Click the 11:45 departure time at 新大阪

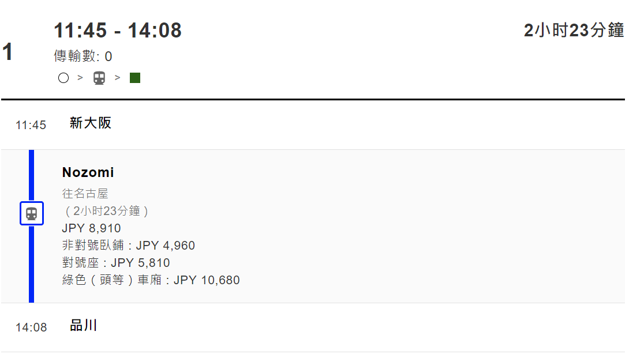pyautogui.click(x=31, y=125)
